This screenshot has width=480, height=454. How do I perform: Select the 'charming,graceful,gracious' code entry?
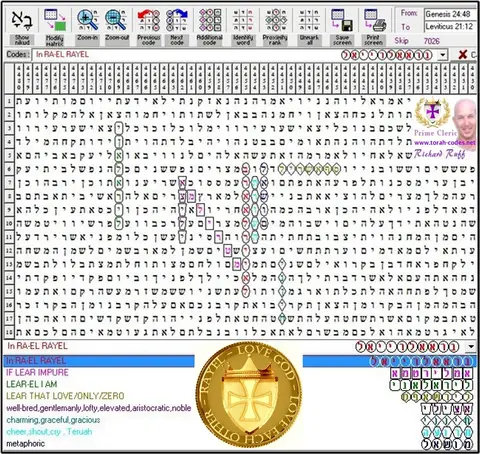pos(53,420)
